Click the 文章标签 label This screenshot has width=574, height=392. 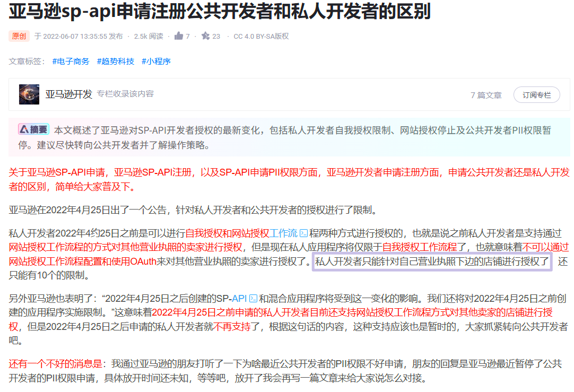point(27,61)
